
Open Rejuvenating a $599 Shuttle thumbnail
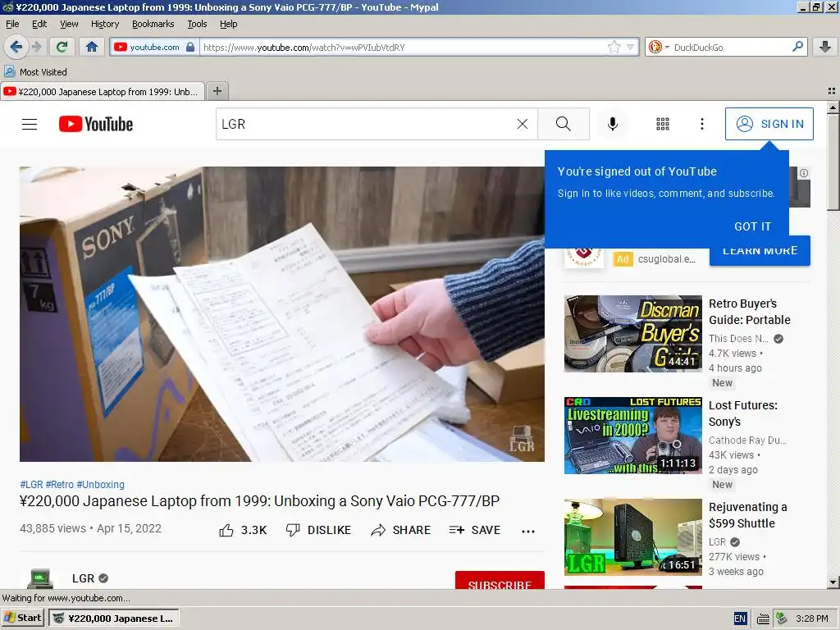[x=632, y=536]
